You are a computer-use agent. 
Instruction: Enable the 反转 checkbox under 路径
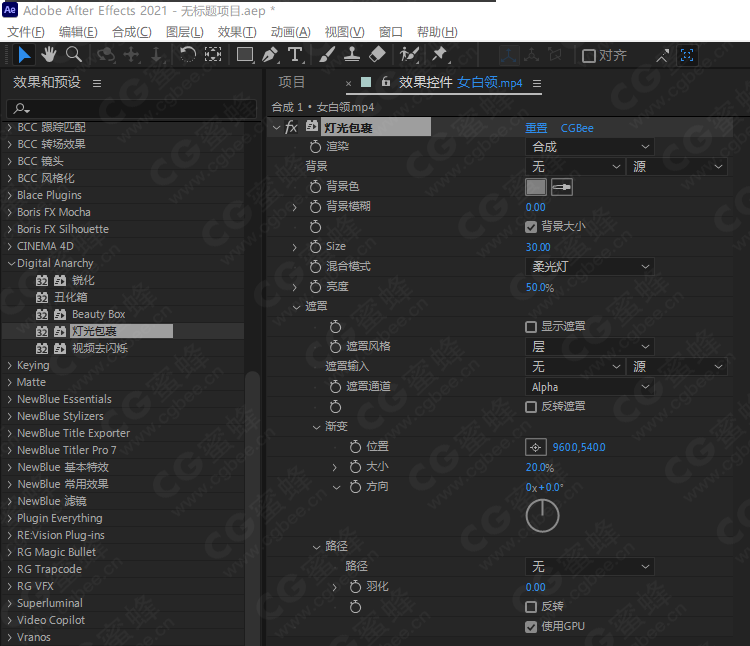[530, 607]
